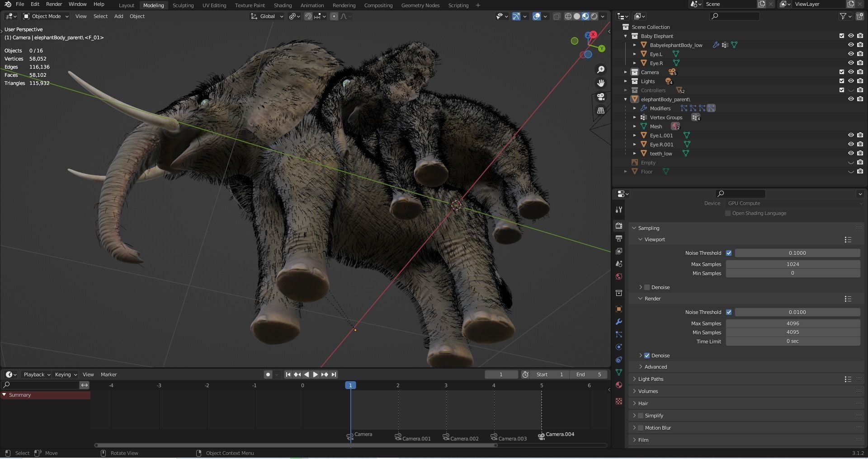The image size is (868, 459).
Task: Open the World properties tab icon
Action: click(619, 276)
